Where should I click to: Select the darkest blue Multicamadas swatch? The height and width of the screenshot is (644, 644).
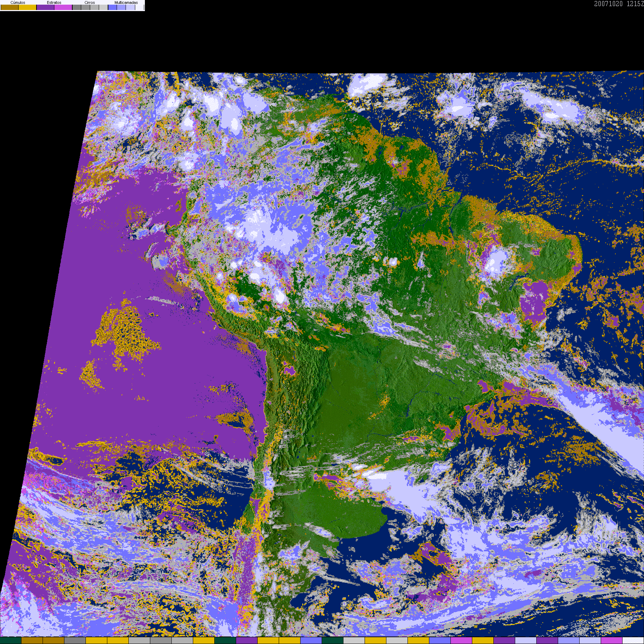[x=113, y=8]
